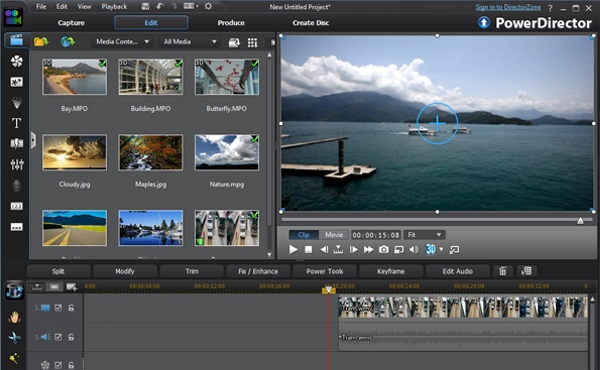Click the undo arrow icon

pyautogui.click(x=160, y=6)
